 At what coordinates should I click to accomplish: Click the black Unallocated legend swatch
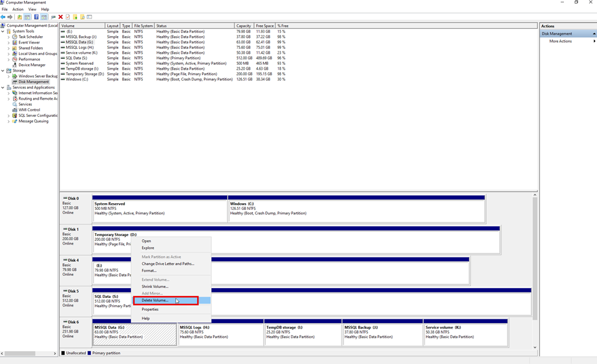[x=63, y=353]
